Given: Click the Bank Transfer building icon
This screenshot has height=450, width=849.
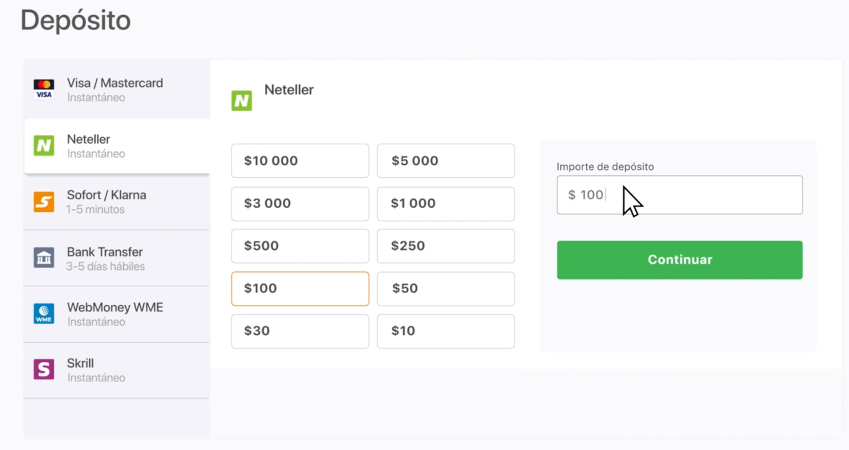Looking at the screenshot, I should (x=44, y=258).
